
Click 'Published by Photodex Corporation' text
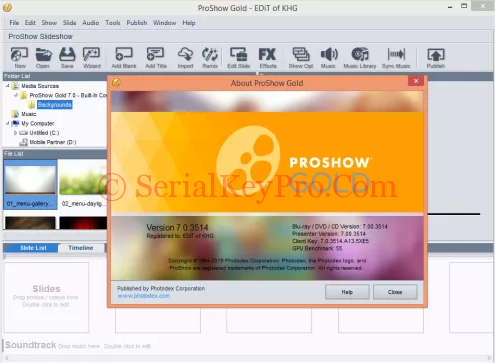(161, 288)
